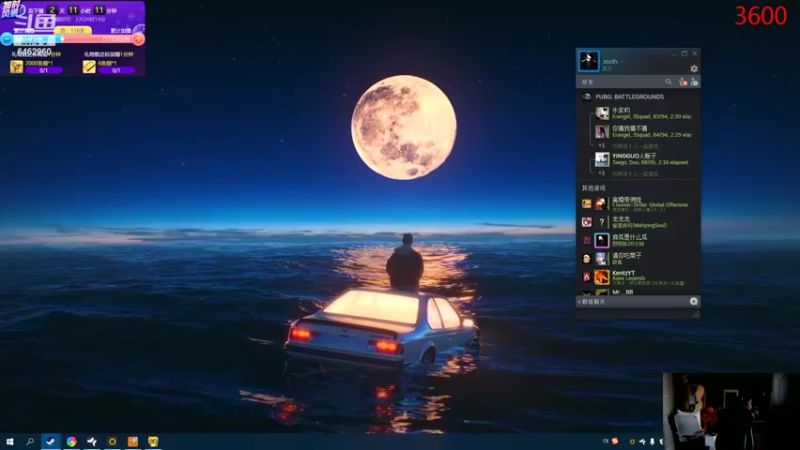The image size is (800, 450).
Task: Click the golden trophy gift icon
Action: point(16,66)
